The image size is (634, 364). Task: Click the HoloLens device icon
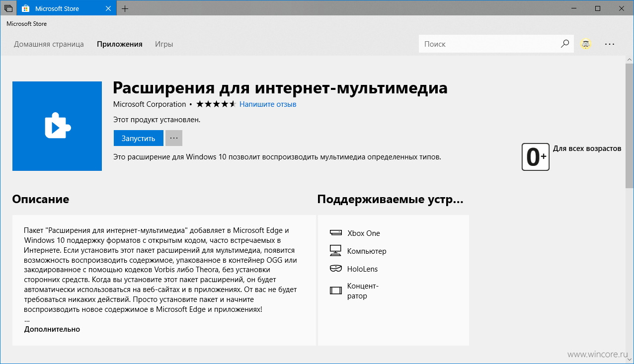pyautogui.click(x=336, y=269)
